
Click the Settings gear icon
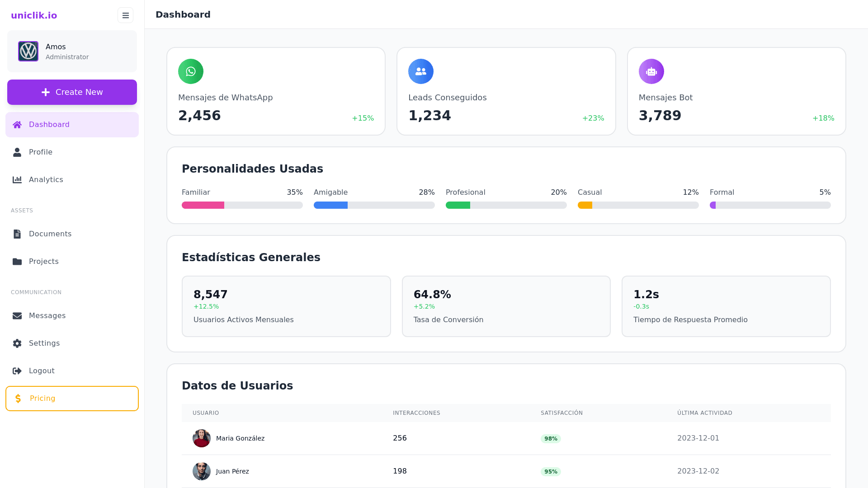point(17,343)
